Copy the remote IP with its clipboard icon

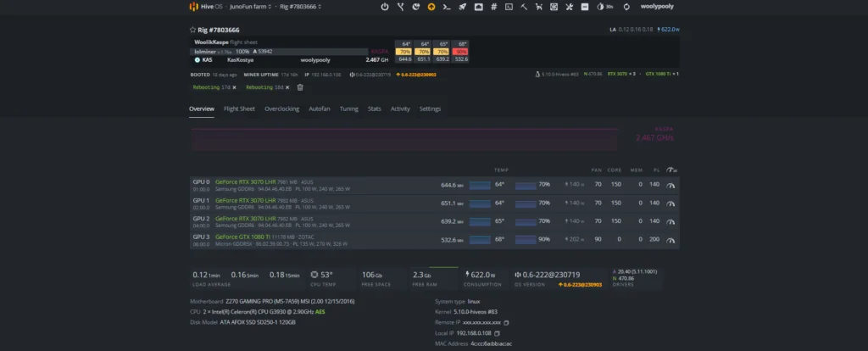pyautogui.click(x=506, y=323)
